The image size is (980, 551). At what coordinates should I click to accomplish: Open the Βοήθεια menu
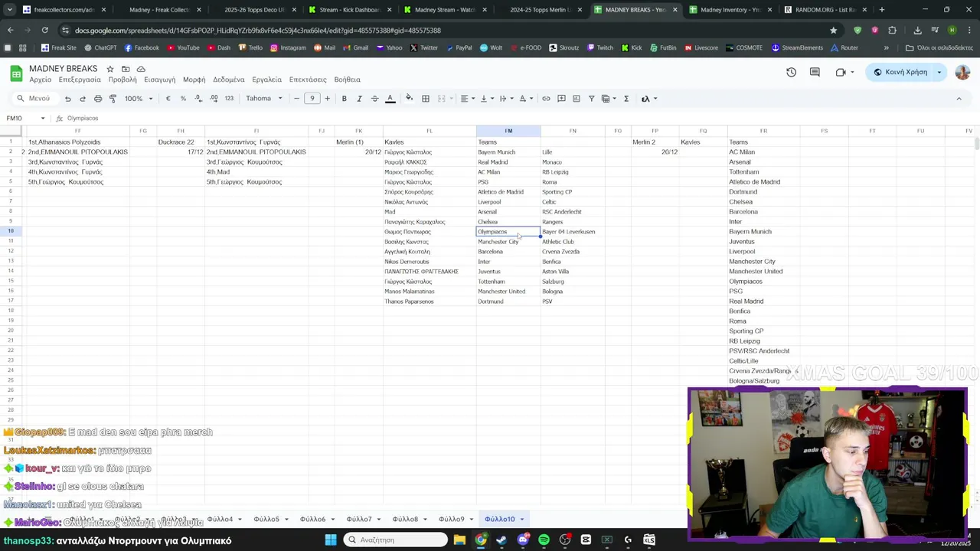[347, 80]
